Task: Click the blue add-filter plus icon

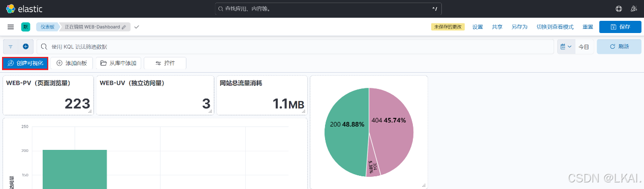Action: (25, 46)
